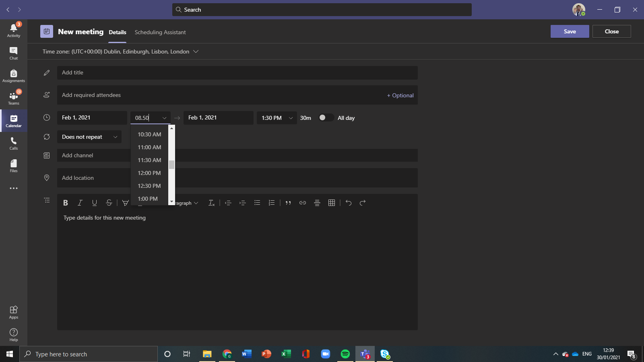Go to Teams in the sidebar
Screen dimensions: 644x362
coord(14,98)
